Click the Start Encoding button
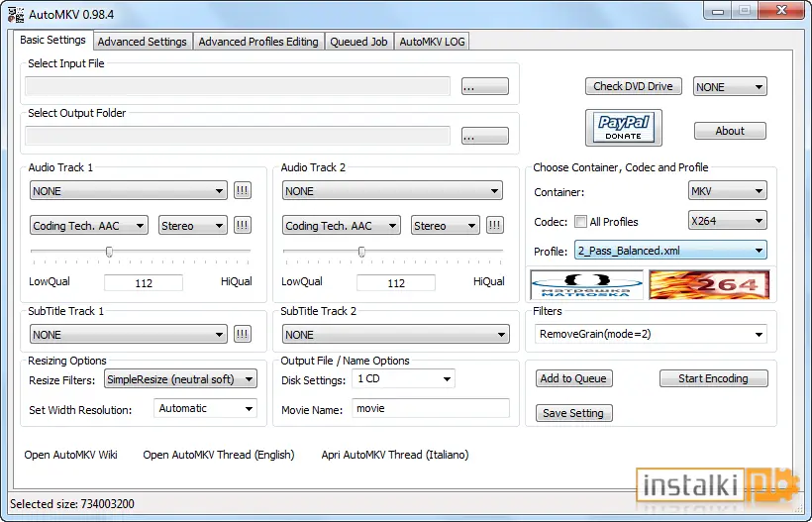 click(714, 378)
